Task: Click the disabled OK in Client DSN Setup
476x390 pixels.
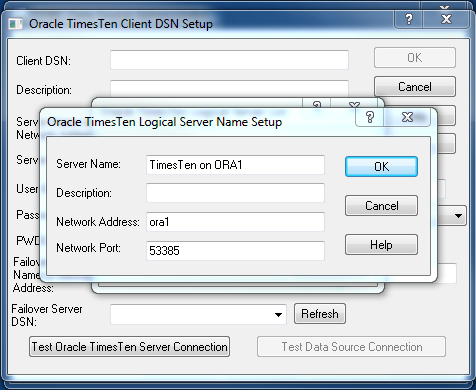Action: [415, 58]
